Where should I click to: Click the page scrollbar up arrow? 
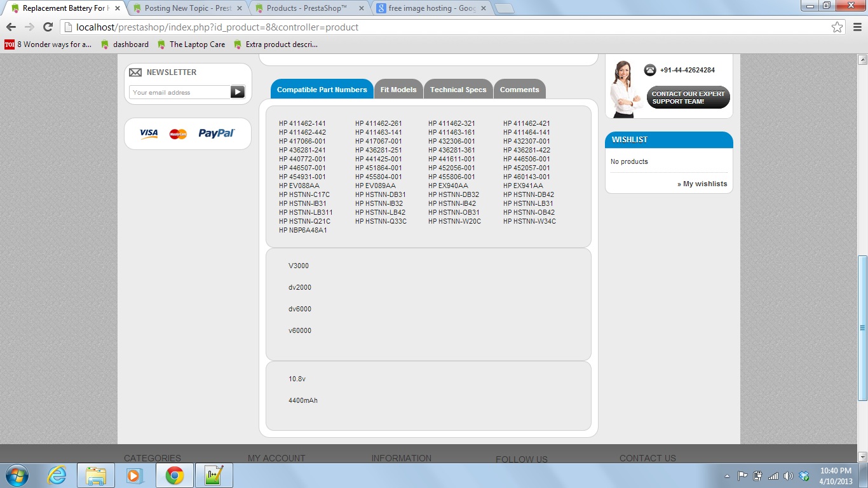click(862, 60)
